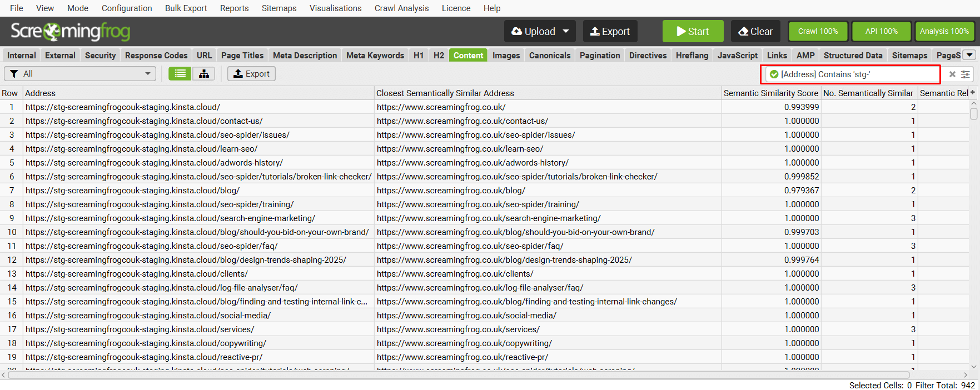Click the plus icon to add columns
The height and width of the screenshot is (390, 980).
tap(973, 93)
